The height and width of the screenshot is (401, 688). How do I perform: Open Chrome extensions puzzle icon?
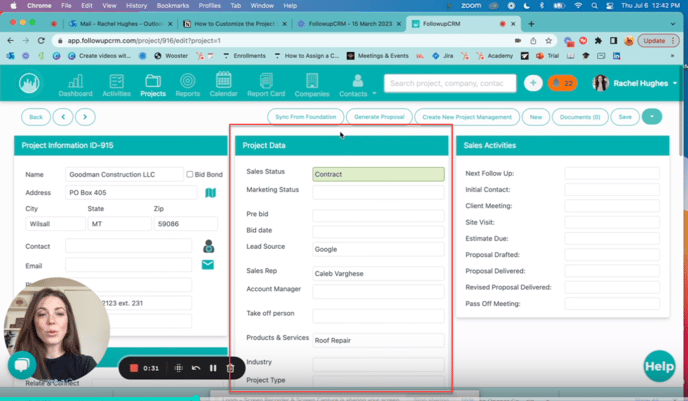click(598, 41)
